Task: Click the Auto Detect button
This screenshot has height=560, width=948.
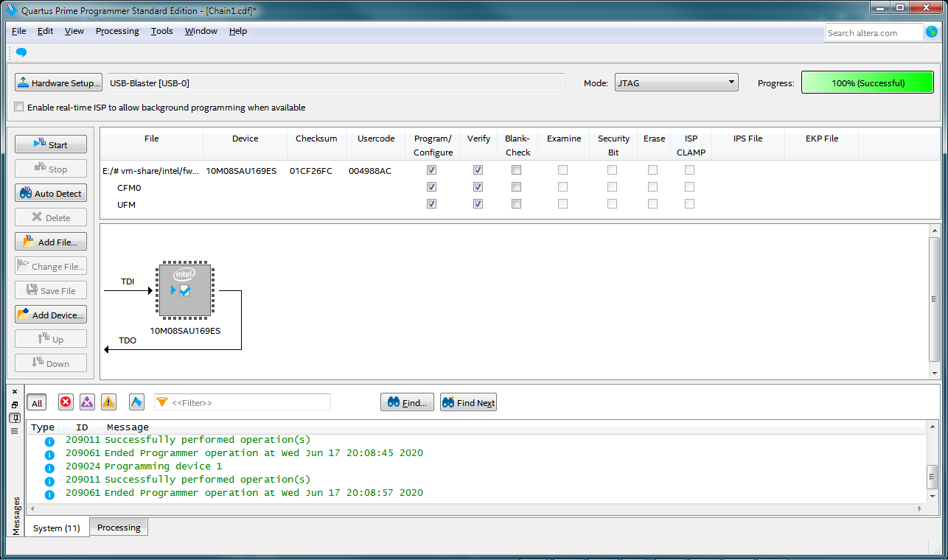Action: (51, 193)
